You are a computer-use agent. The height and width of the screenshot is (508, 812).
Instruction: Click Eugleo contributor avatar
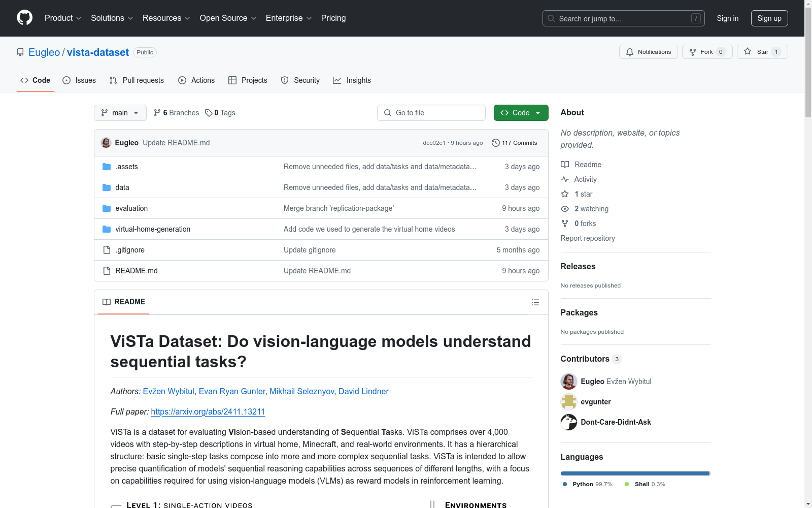pyautogui.click(x=569, y=382)
